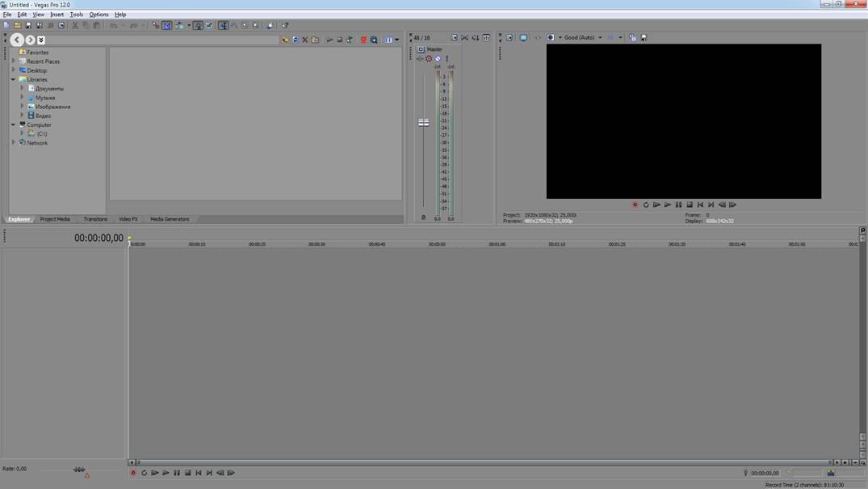
Task: Switch to the Project Media tab
Action: click(x=55, y=219)
